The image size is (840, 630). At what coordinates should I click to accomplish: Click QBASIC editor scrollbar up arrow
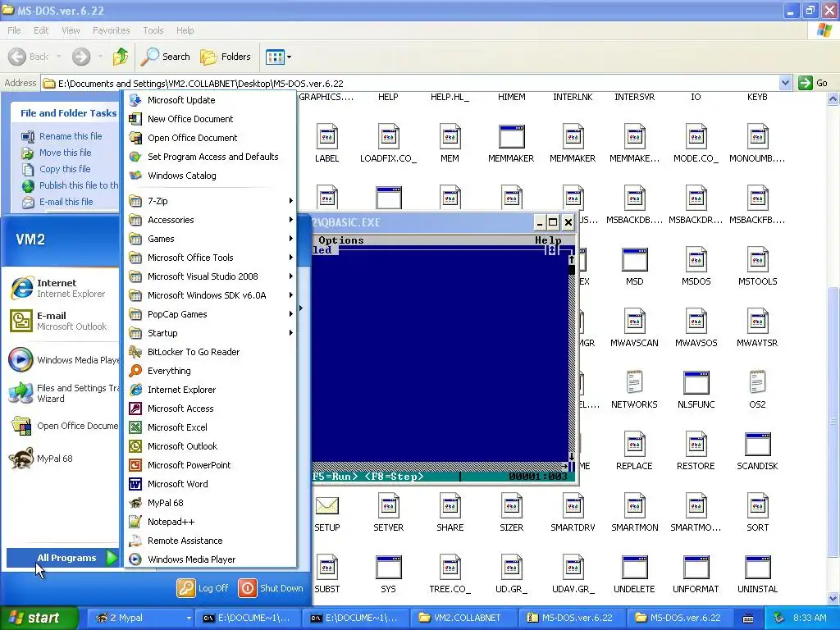[572, 259]
